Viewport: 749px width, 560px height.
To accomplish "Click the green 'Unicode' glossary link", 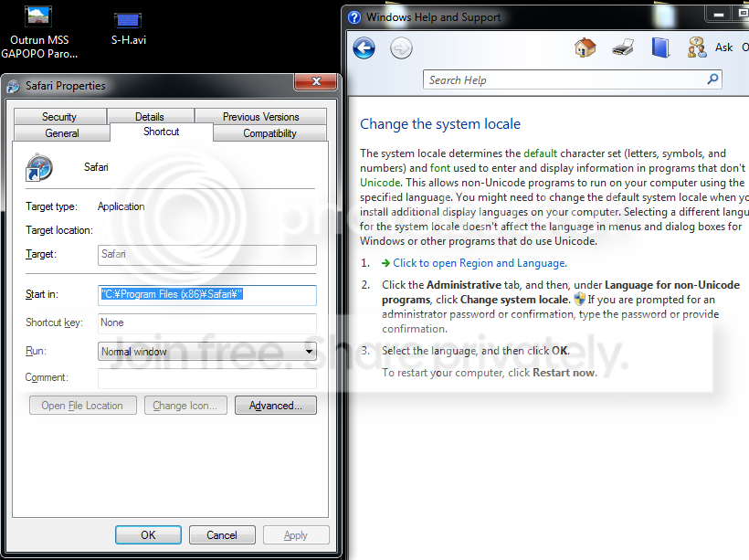I will point(380,182).
